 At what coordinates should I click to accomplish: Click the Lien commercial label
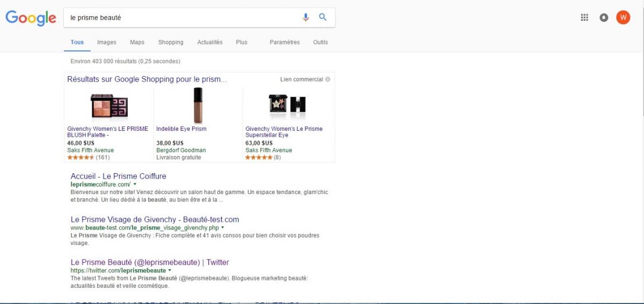click(x=302, y=79)
